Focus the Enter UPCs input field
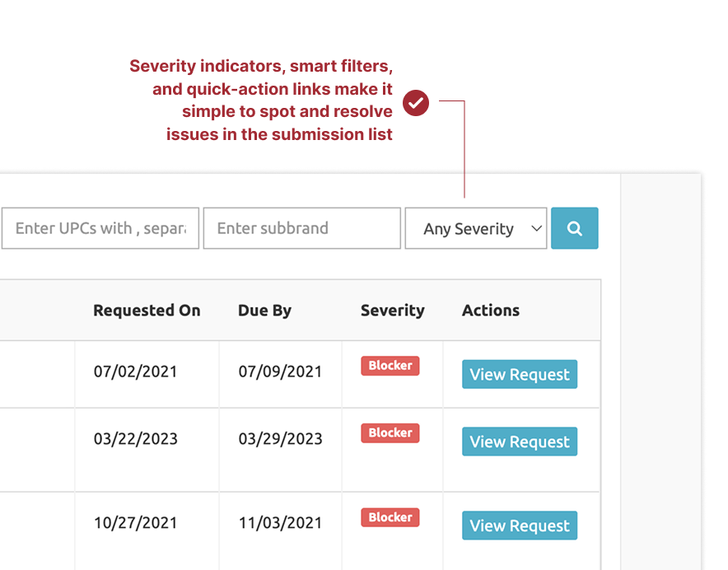728x570 pixels. (100, 228)
